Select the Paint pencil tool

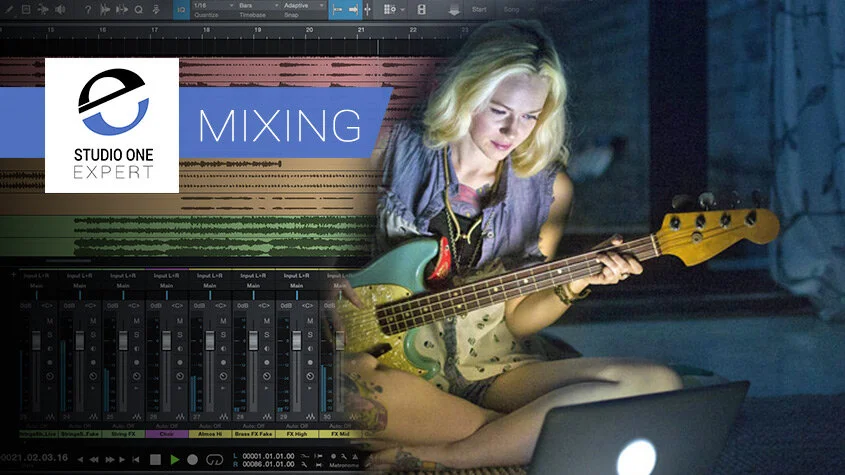[x=9, y=10]
